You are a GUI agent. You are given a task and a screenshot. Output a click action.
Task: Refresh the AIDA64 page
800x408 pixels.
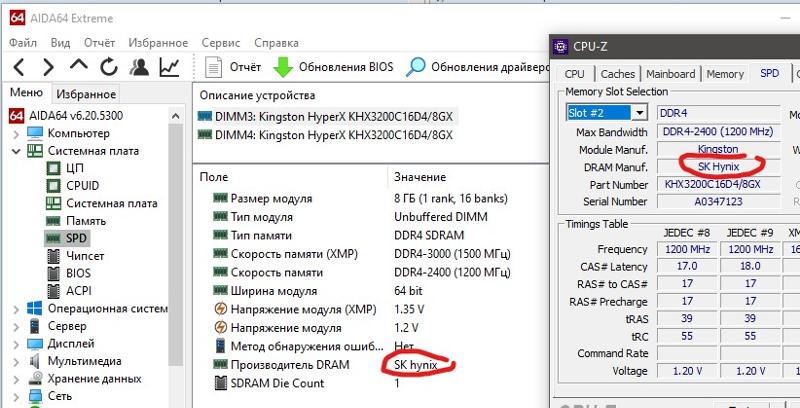click(109, 67)
